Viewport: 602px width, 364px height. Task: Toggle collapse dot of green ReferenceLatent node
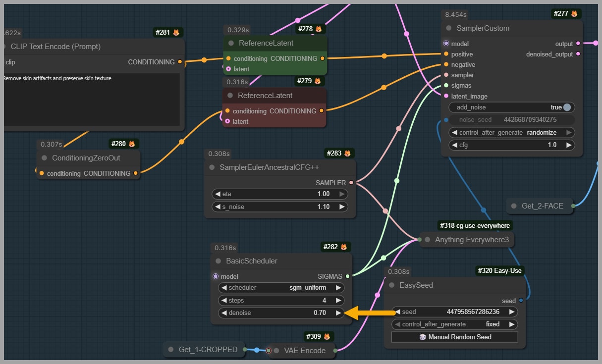point(231,43)
